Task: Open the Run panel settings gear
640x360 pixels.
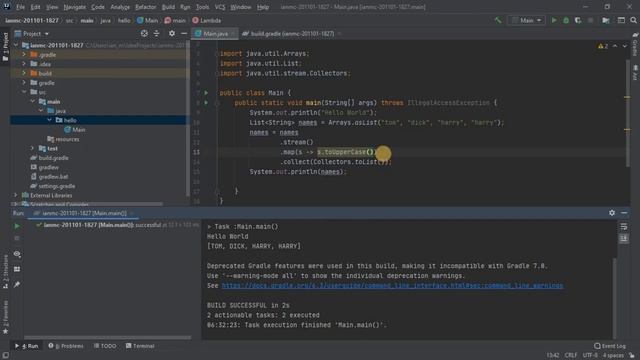Action: tap(612, 213)
